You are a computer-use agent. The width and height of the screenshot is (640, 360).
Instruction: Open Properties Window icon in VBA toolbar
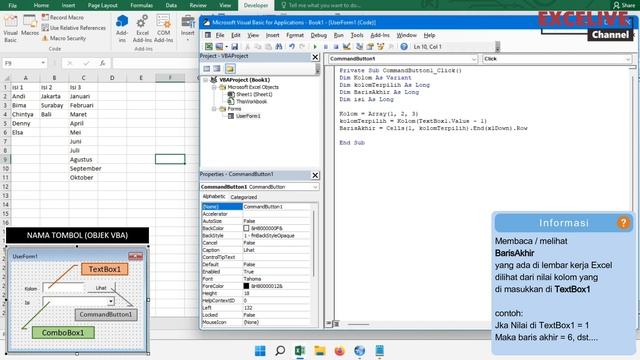point(370,47)
